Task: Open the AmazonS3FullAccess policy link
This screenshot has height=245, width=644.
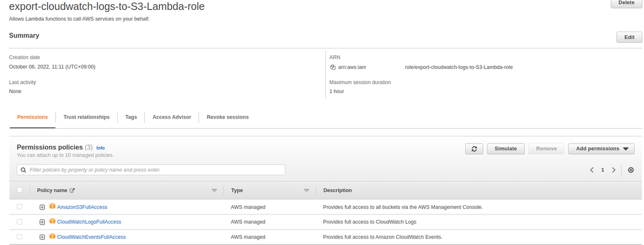Action: click(82, 207)
